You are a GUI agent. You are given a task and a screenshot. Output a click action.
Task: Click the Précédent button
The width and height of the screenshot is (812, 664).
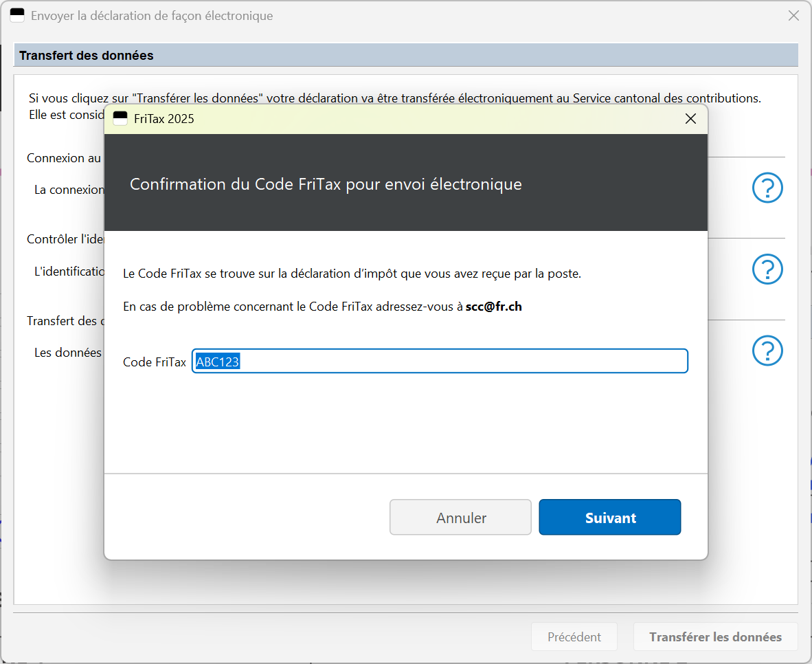(574, 637)
